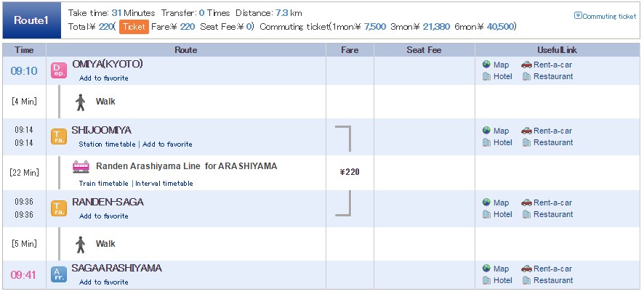This screenshot has width=644, height=294.
Task: Click the Hotel icon for RANDEN-SAGA
Action: [486, 214]
